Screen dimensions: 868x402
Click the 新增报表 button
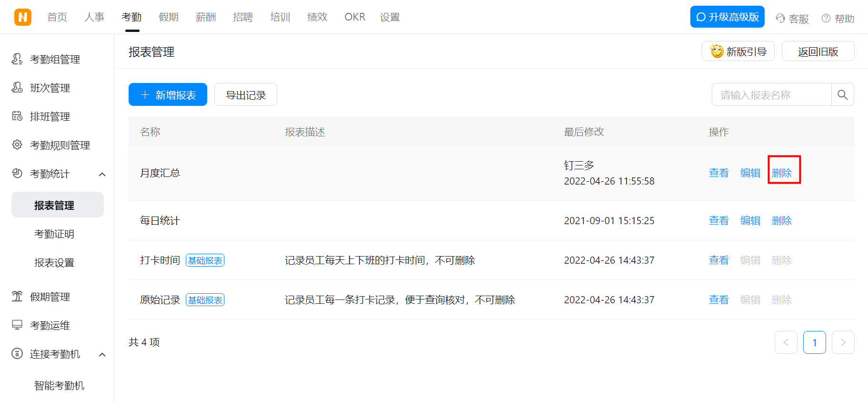(x=168, y=95)
